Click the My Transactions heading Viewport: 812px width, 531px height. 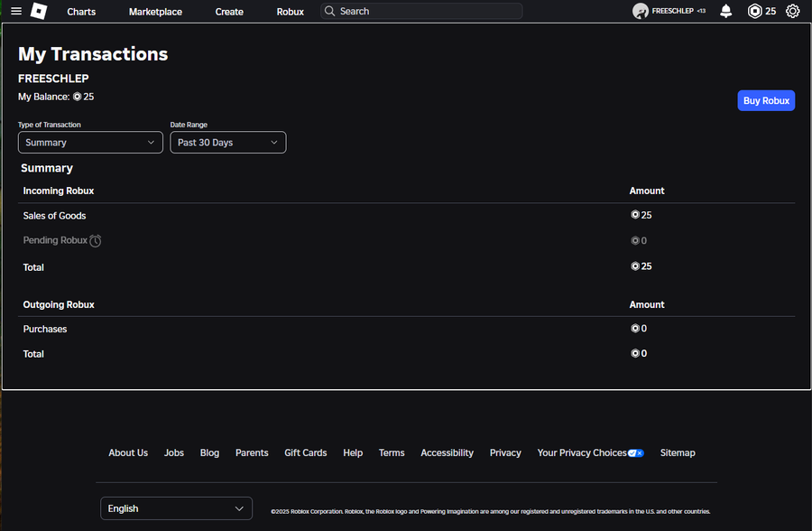93,54
